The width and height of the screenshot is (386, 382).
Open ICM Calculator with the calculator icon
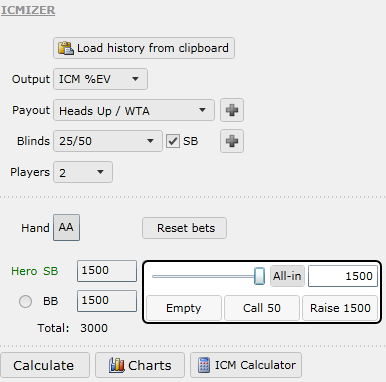246,365
